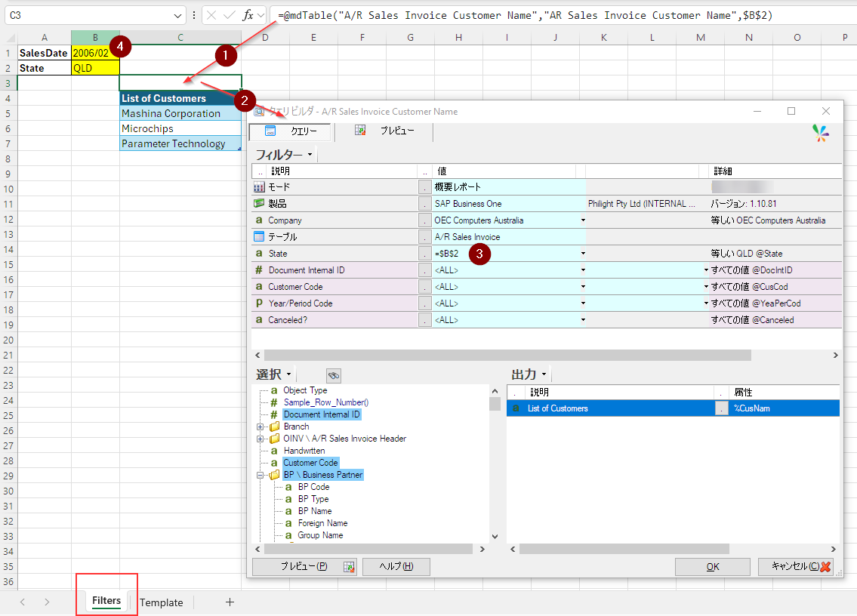Open the Canceled? value dropdown
857x616 pixels.
(583, 320)
